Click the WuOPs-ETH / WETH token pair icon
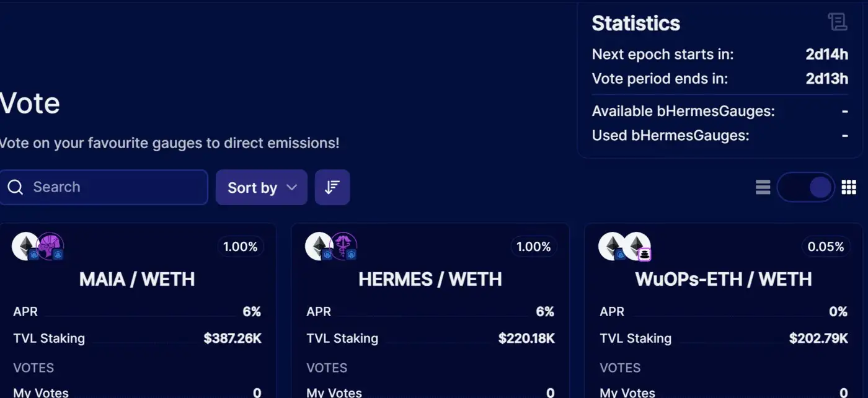Screen dimensions: 868x398 click(625, 247)
